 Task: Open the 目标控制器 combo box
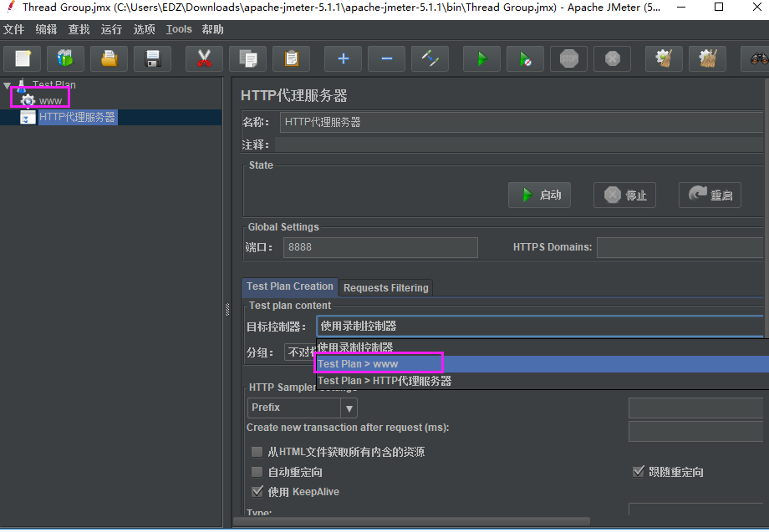coord(540,327)
